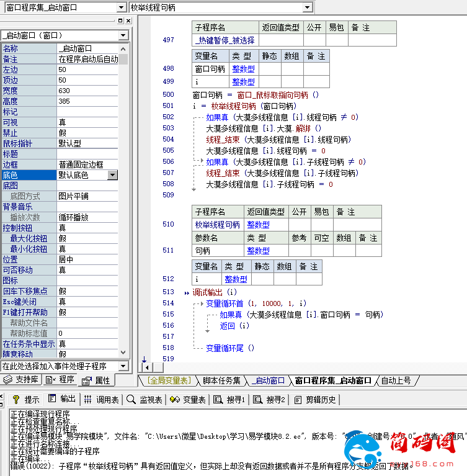
Task: Open the 搜寻1 panel tab
Action: coord(229,400)
